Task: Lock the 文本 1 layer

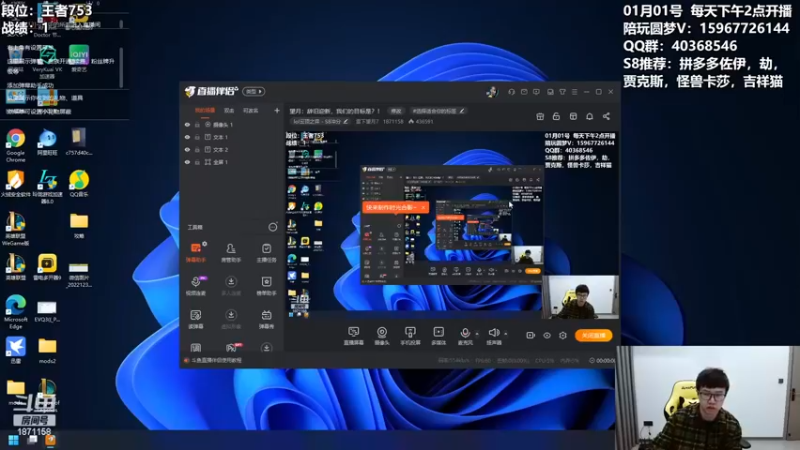Action: click(x=197, y=137)
